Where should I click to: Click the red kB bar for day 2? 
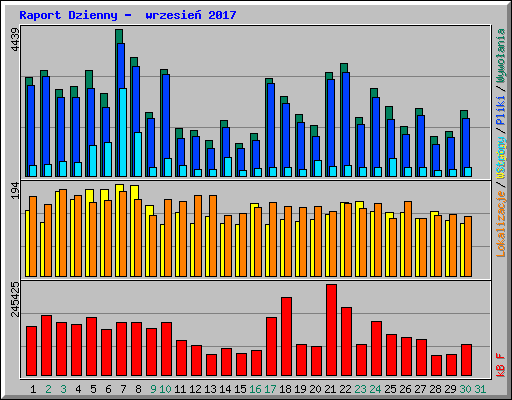(x=47, y=346)
